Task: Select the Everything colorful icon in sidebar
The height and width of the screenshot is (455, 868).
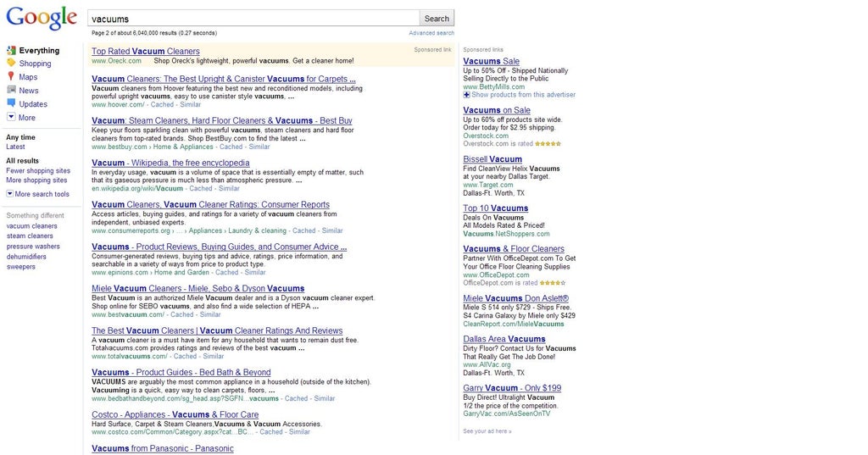Action: point(11,50)
